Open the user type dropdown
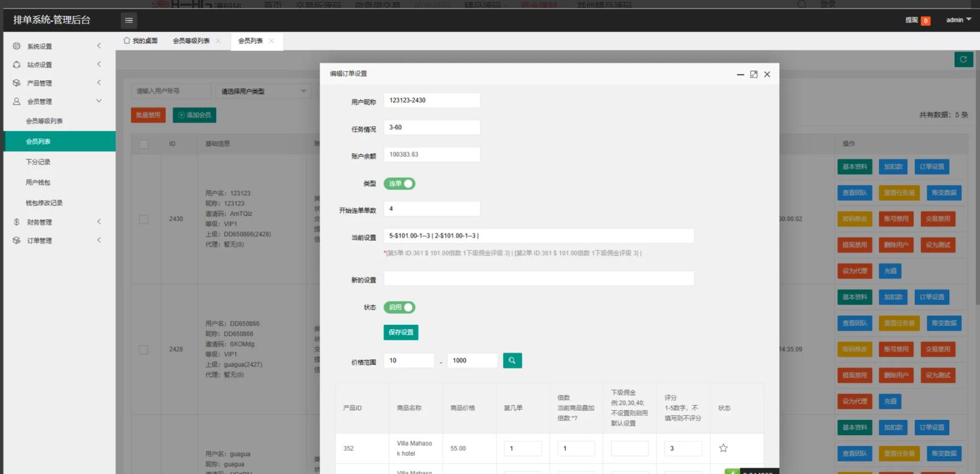980x474 pixels. tap(263, 91)
